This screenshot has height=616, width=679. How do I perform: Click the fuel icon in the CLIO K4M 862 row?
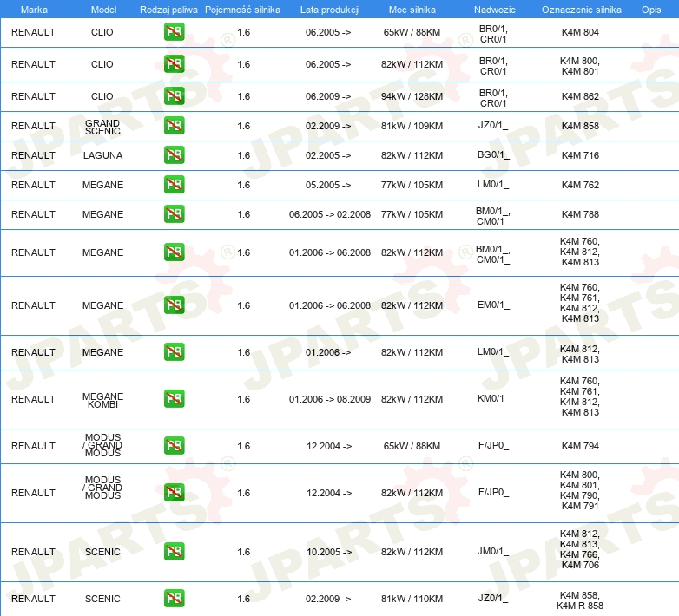[174, 96]
